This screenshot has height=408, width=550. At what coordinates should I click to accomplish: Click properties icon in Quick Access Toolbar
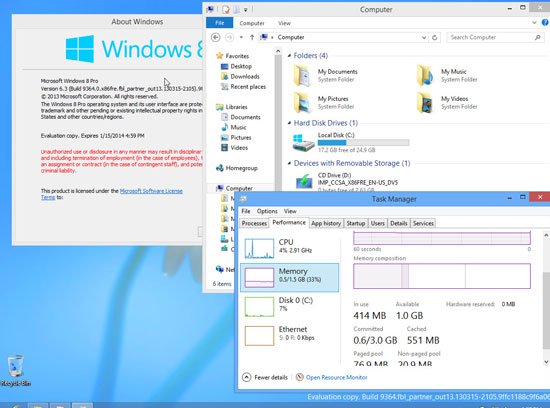click(x=226, y=10)
